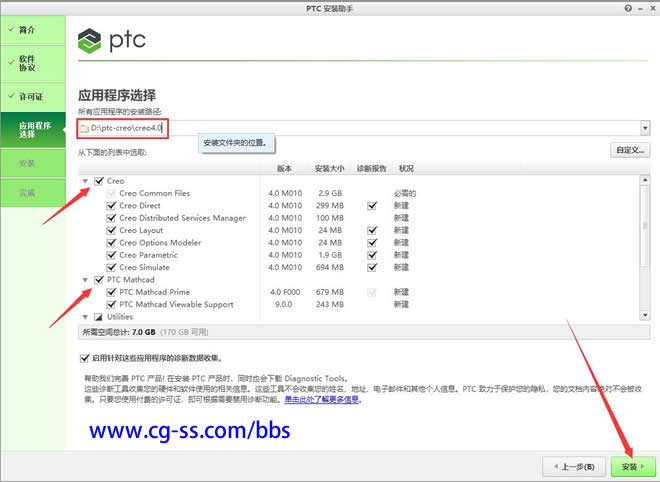Select the Creo Distributed Services Manager label
The width and height of the screenshot is (660, 482).
[182, 218]
